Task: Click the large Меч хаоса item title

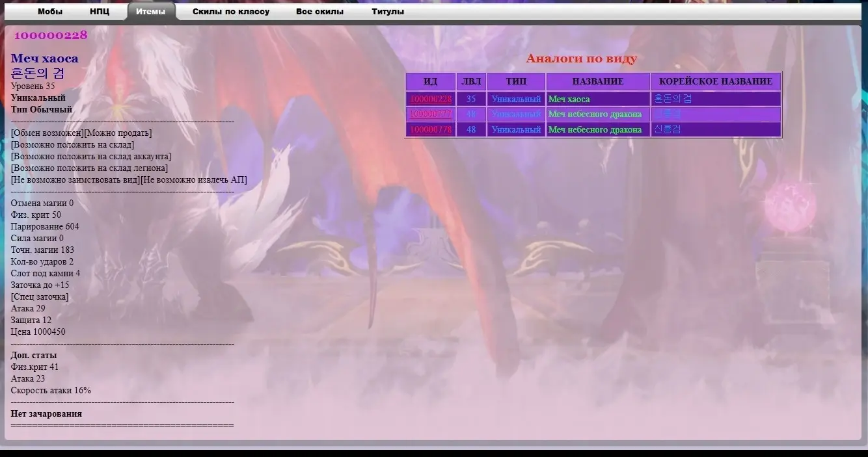Action: (x=44, y=59)
